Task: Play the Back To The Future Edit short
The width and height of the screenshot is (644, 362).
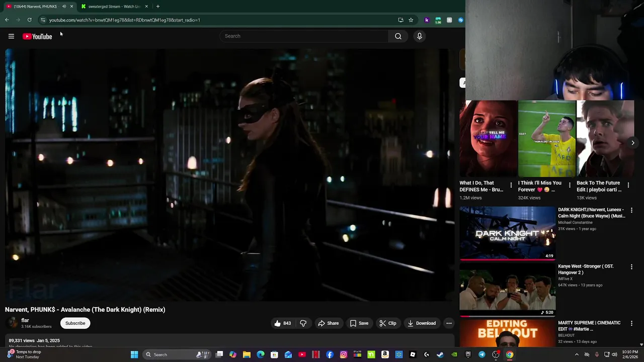Action: 605,139
